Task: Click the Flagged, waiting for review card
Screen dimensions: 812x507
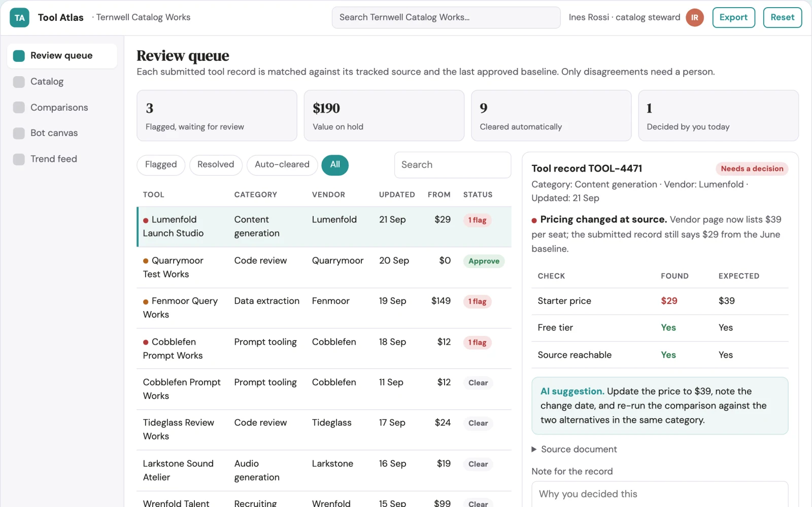Action: click(x=217, y=116)
